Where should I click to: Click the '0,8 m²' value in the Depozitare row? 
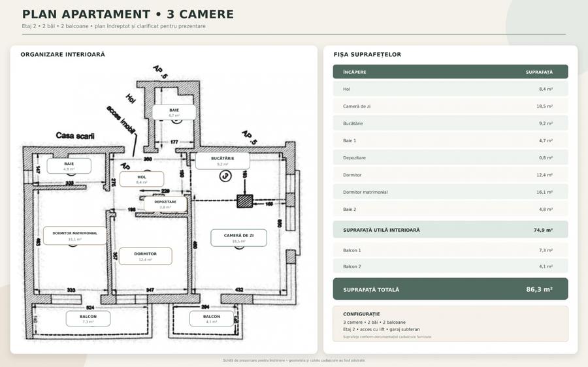point(546,158)
